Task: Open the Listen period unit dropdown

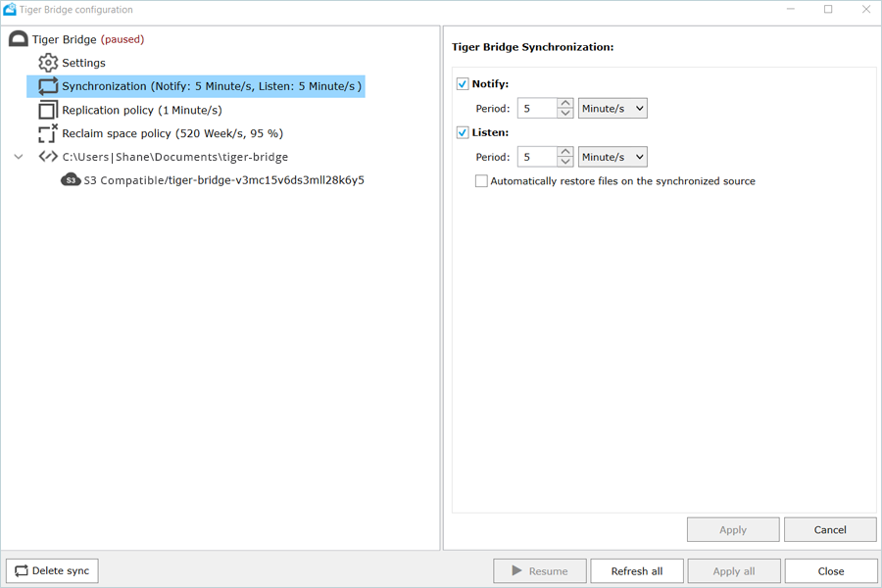Action: (x=612, y=157)
